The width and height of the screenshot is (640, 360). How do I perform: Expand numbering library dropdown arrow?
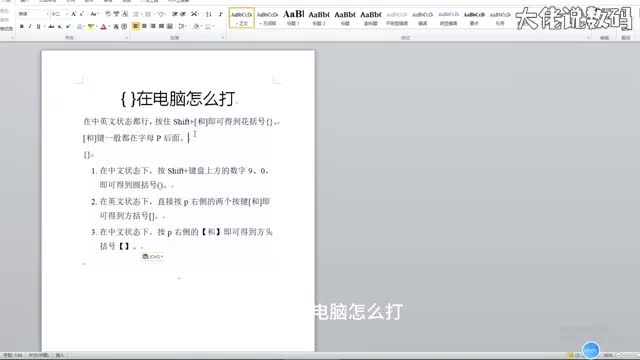153,14
